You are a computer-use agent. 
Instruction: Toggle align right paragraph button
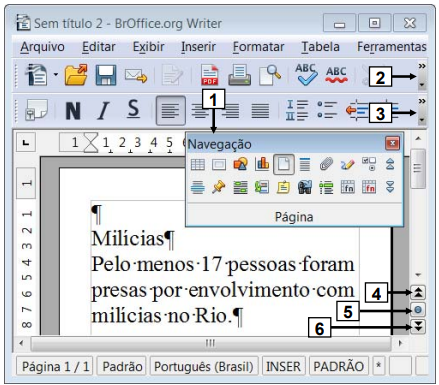coord(230,111)
